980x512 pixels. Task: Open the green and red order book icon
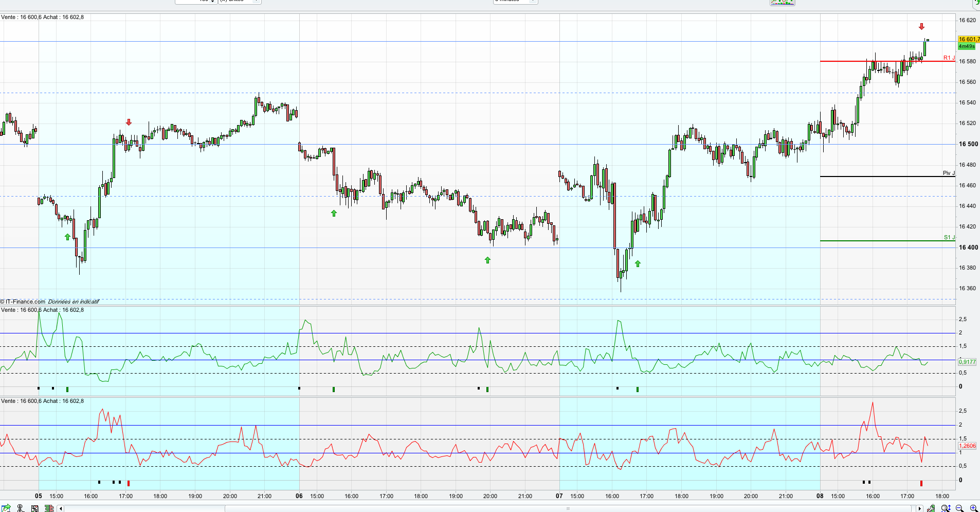coord(49,508)
